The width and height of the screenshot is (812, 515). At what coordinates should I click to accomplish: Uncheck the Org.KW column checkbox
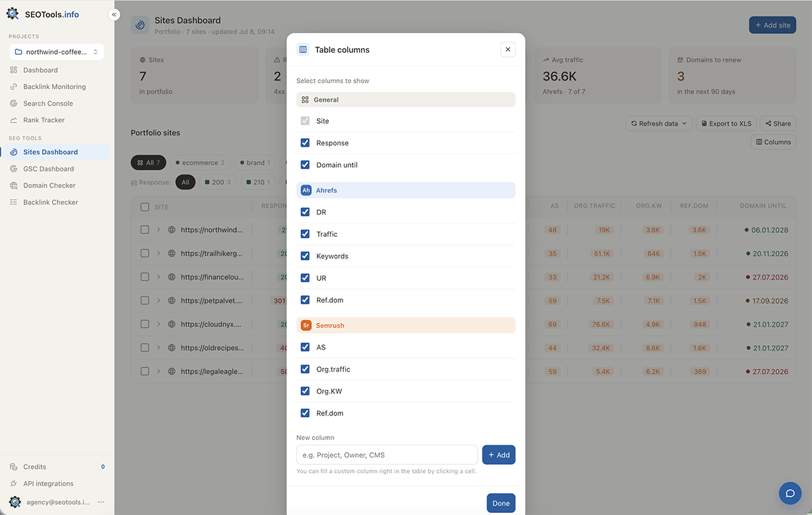coord(305,391)
